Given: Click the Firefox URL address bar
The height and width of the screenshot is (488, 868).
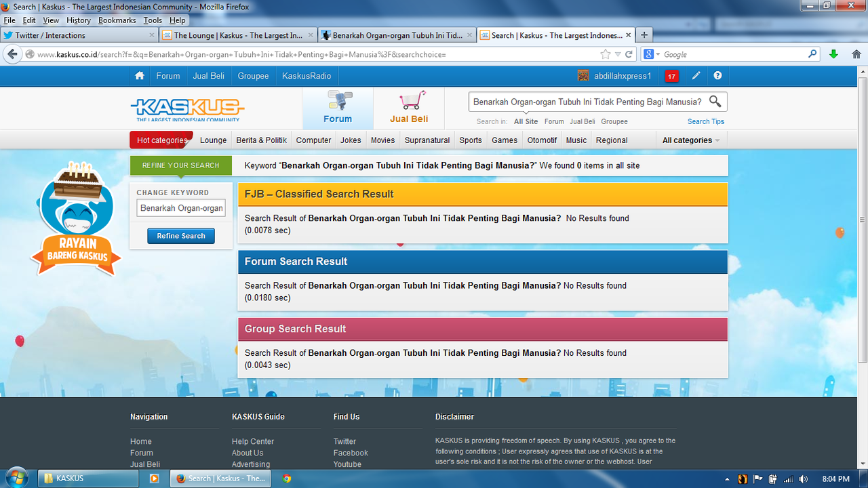Looking at the screenshot, I should pyautogui.click(x=317, y=54).
